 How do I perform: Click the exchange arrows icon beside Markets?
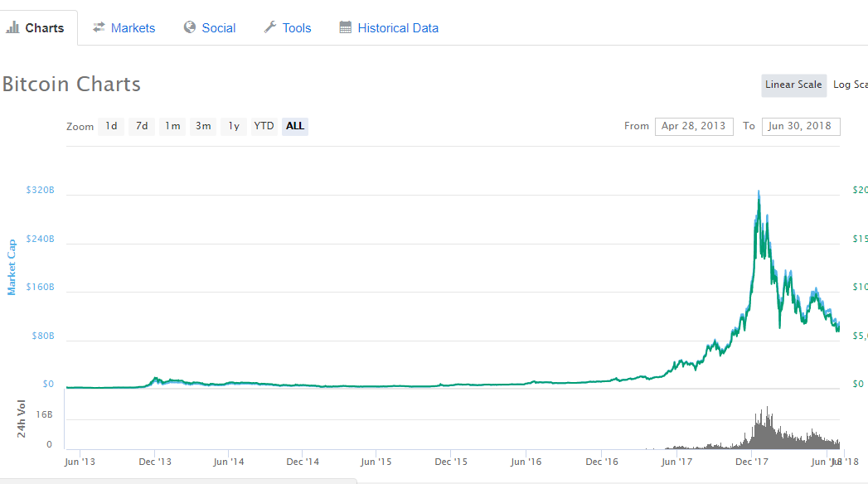tap(99, 27)
